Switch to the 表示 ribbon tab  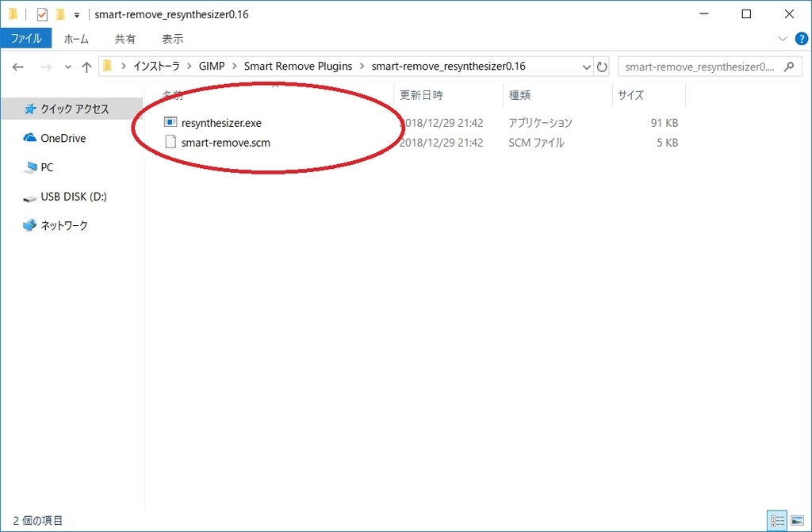click(172, 39)
